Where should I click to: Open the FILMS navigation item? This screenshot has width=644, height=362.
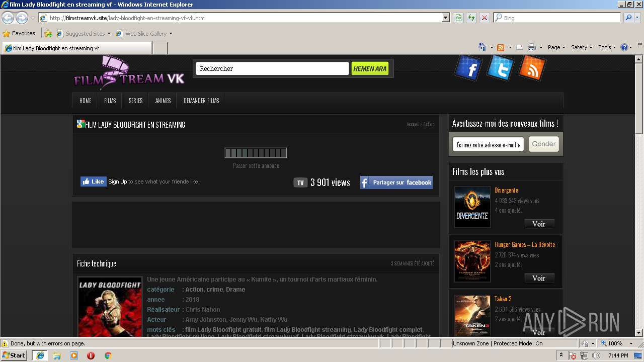[x=110, y=101]
